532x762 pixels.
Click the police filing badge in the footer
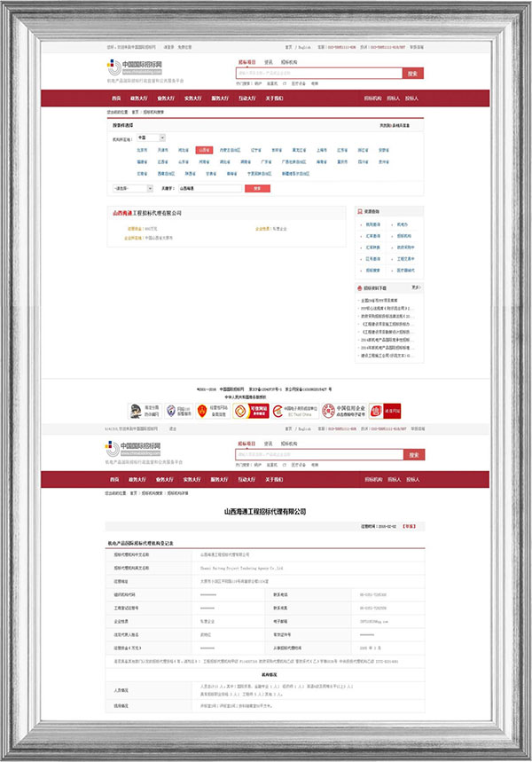point(142,410)
